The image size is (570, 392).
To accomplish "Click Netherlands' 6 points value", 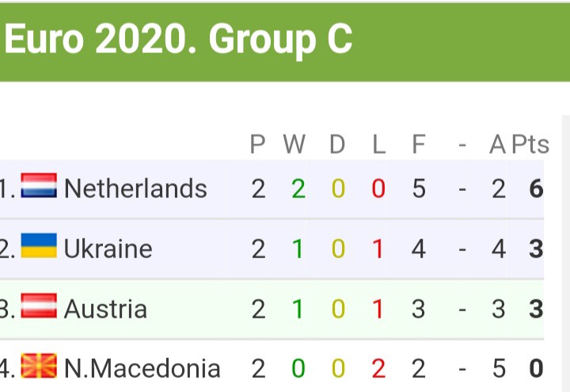I will tap(536, 188).
